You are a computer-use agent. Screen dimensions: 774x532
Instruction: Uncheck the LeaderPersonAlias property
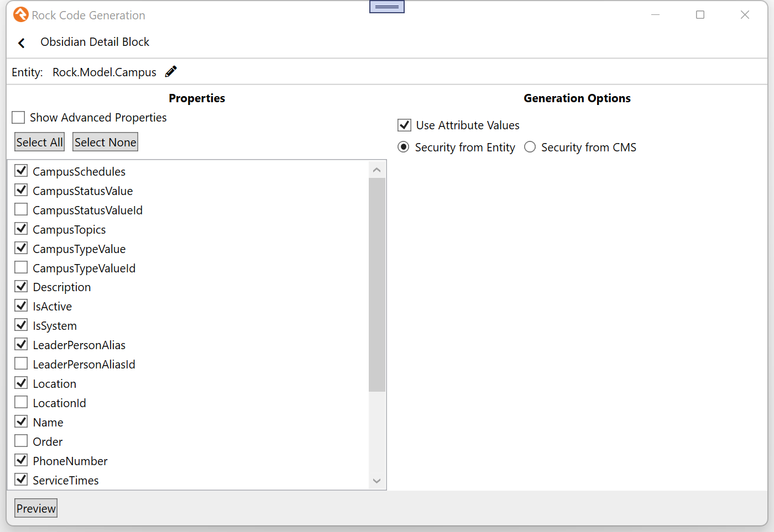[21, 344]
